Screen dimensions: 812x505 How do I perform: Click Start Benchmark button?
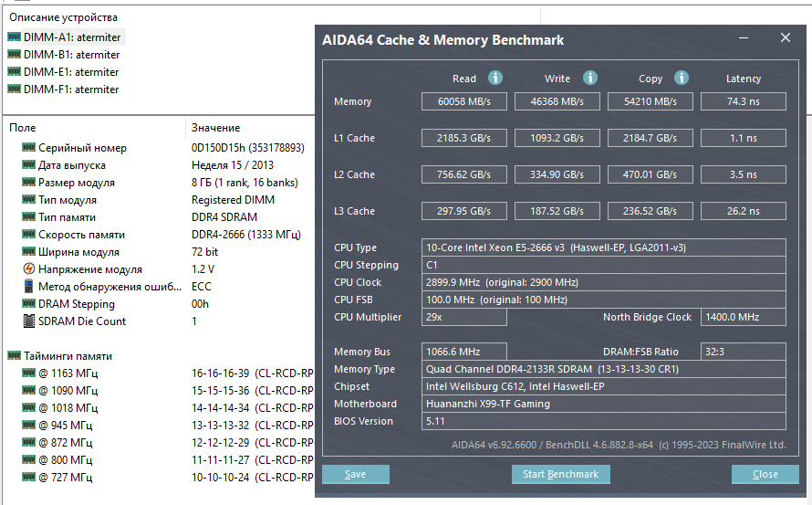[561, 475]
